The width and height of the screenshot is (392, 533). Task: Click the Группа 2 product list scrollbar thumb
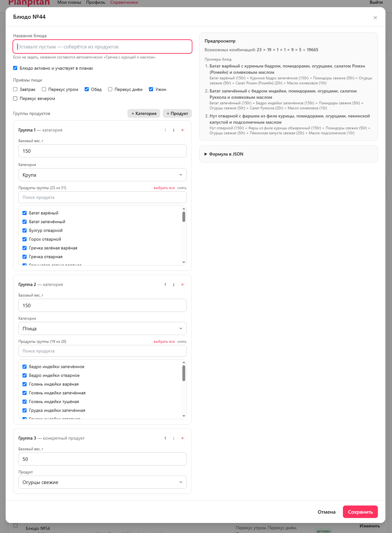tap(184, 373)
